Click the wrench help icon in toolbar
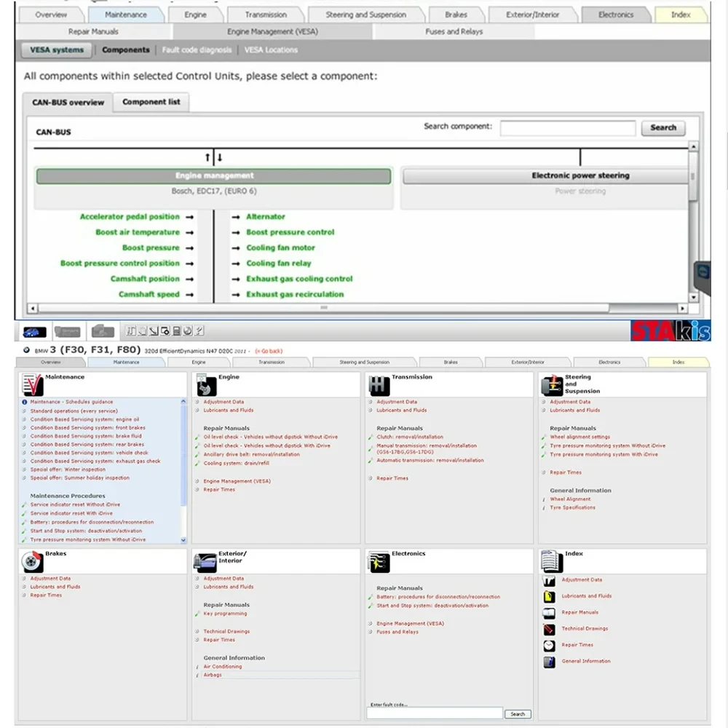The image size is (728, 728). tap(199, 331)
